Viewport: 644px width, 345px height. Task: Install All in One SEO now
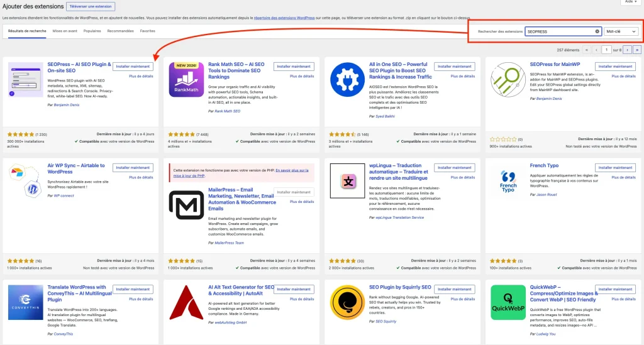pos(454,67)
